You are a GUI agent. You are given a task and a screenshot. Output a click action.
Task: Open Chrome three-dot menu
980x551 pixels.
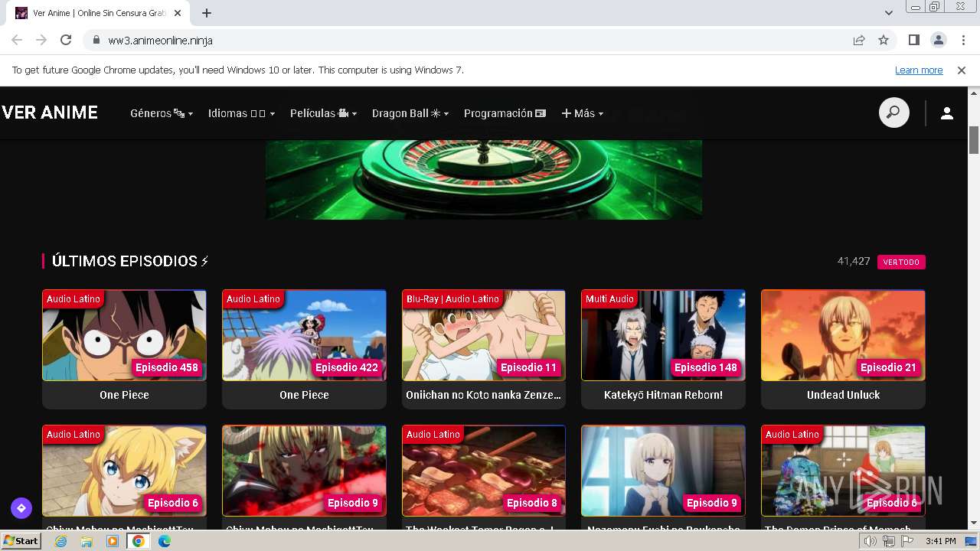(962, 40)
